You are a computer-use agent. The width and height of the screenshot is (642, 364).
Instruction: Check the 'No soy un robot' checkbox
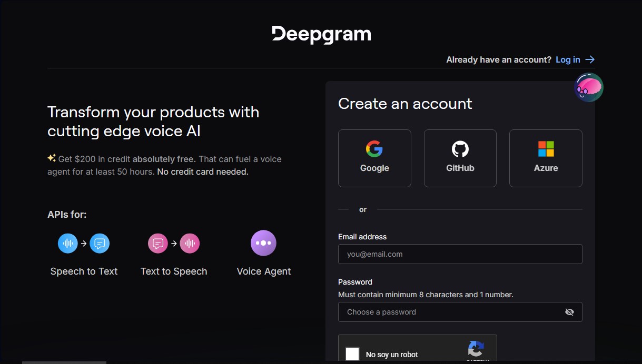(352, 353)
